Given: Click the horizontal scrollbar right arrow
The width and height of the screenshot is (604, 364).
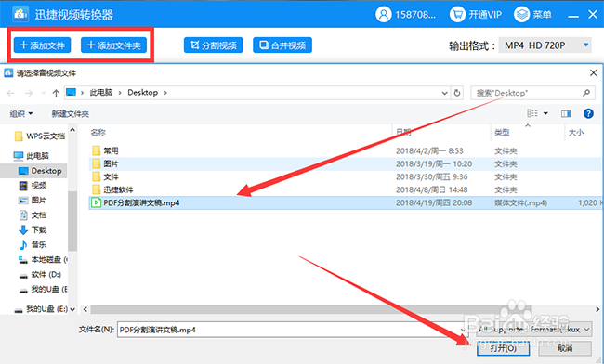Looking at the screenshot, I should click(x=597, y=309).
